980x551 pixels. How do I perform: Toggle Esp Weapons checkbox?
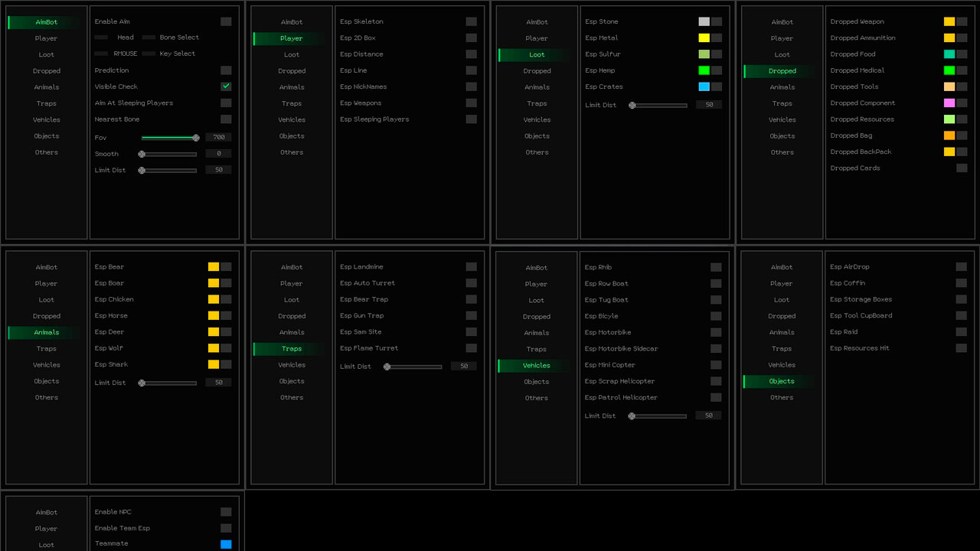tap(471, 103)
